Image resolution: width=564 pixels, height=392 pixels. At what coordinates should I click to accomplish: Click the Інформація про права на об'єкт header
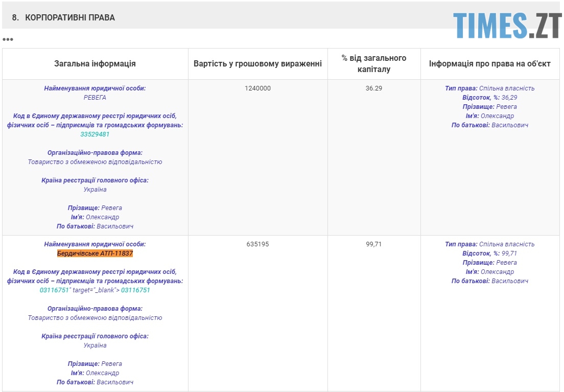tap(489, 64)
